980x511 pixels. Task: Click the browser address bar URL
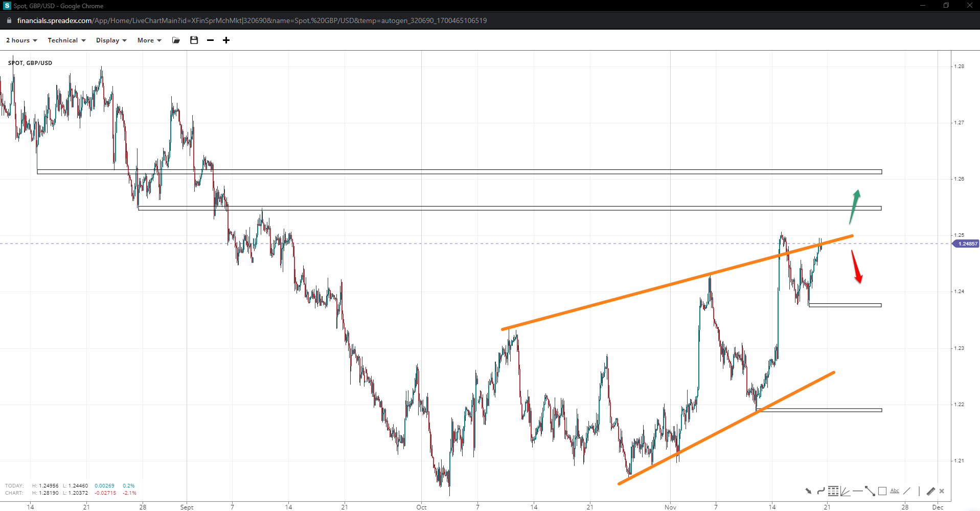coord(252,20)
